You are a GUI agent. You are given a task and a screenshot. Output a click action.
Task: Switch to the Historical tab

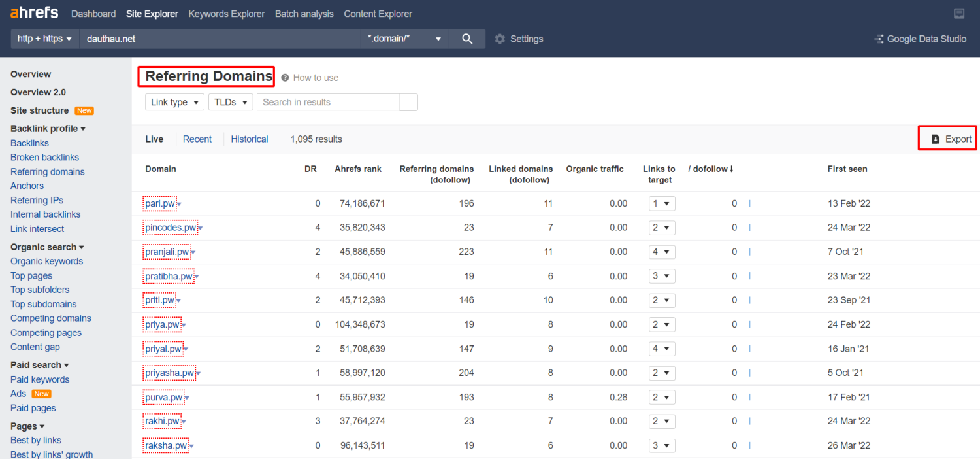point(250,139)
